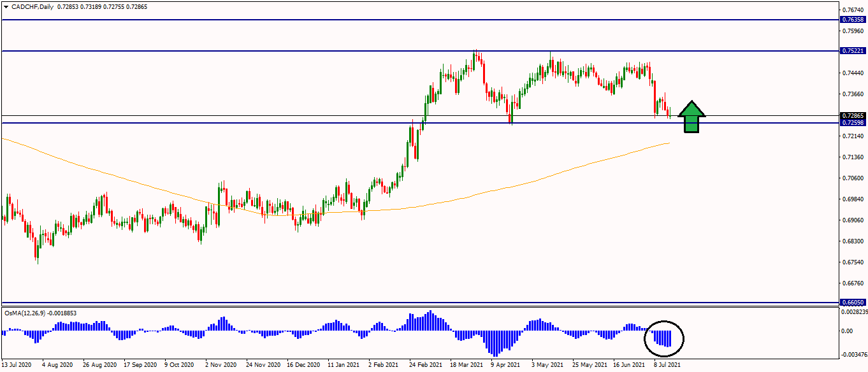Click the 18 Mar 2021 date label

pyautogui.click(x=467, y=366)
